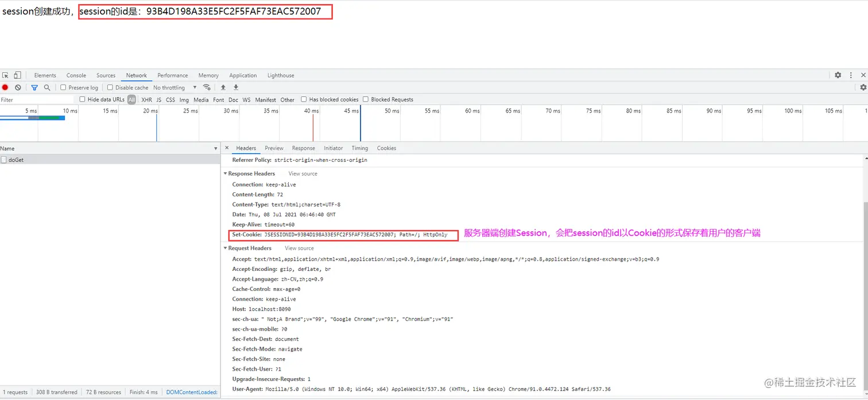Click the Host localhost:8090 header line
868x400 pixels.
[x=261, y=309]
